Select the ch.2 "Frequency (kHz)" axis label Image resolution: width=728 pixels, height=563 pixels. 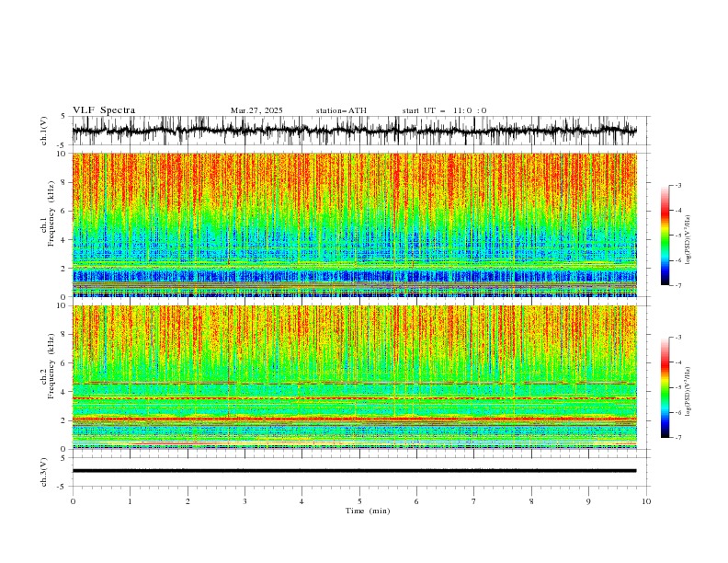51,366
